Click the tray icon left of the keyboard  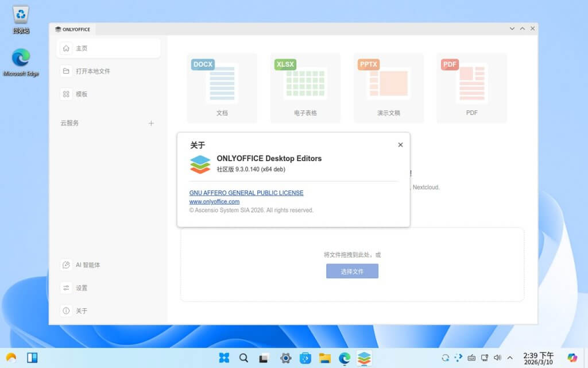point(458,358)
